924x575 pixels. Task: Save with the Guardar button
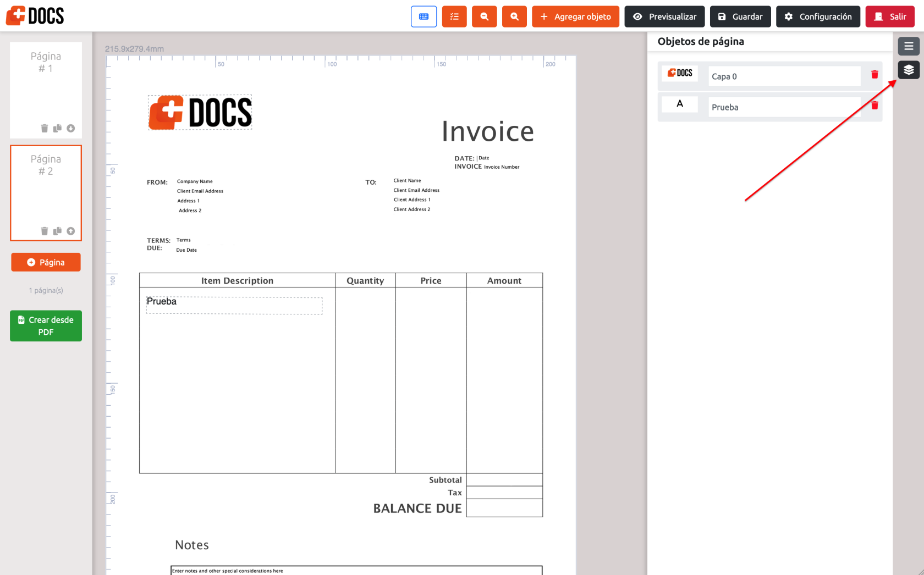[x=740, y=16]
